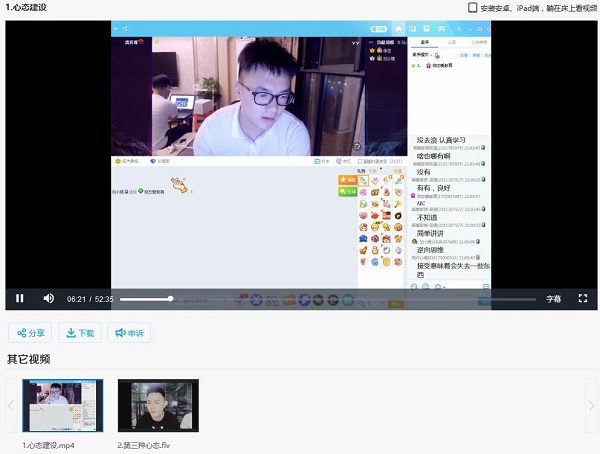Image resolution: width=600 pixels, height=454 pixels.
Task: Click the 下载 download button
Action: [80, 333]
